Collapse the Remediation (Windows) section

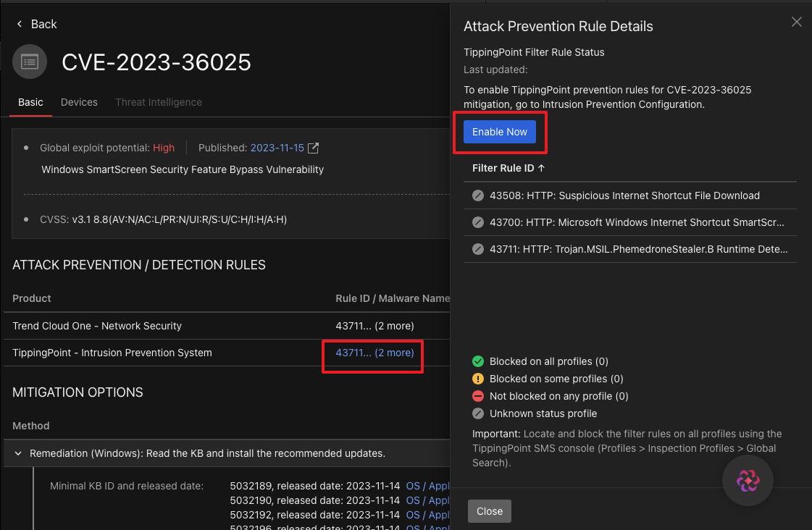tap(18, 454)
